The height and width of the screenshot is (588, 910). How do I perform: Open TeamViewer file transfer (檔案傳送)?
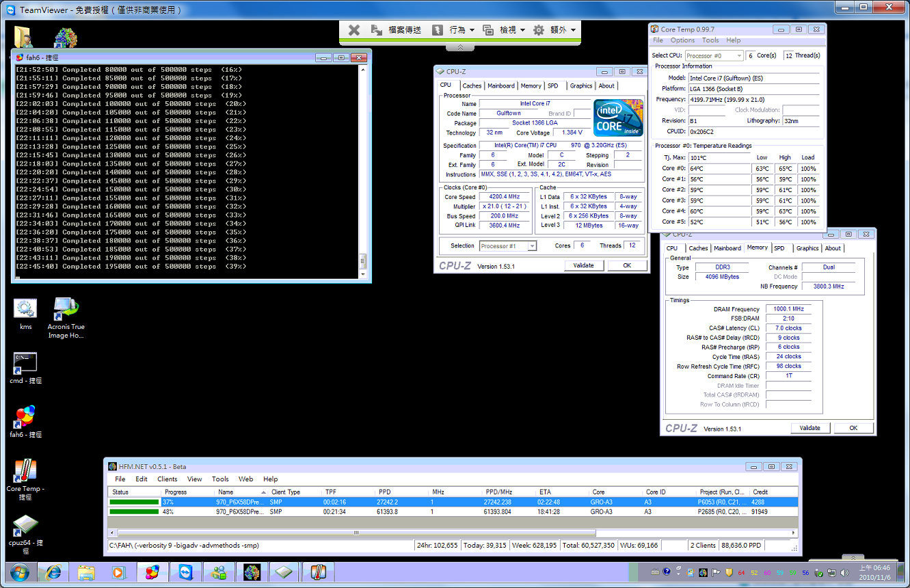[397, 30]
